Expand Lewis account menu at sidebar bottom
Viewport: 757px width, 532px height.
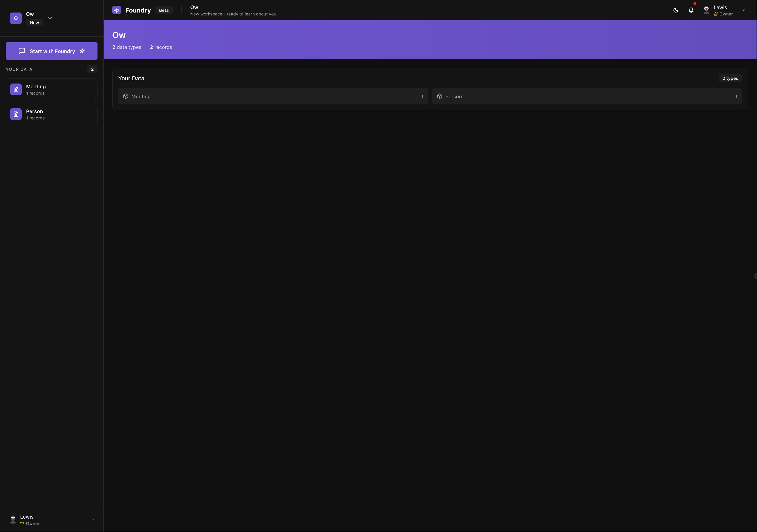pyautogui.click(x=92, y=519)
